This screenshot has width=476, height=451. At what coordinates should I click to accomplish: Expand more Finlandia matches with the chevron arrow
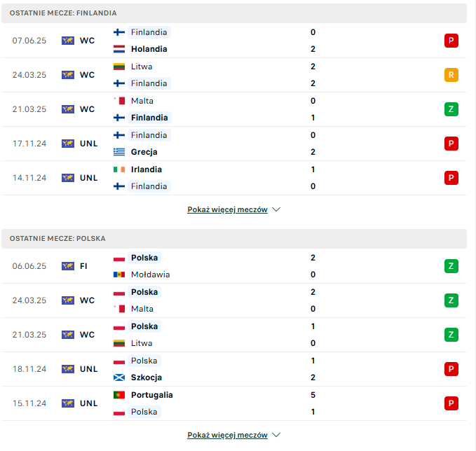[x=276, y=209]
